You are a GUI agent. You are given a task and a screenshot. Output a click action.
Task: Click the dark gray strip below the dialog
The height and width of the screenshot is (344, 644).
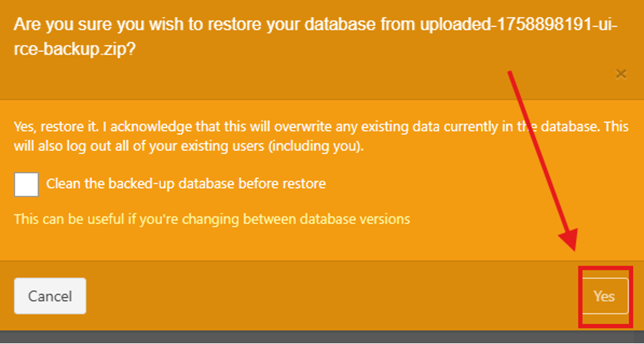tap(322, 336)
